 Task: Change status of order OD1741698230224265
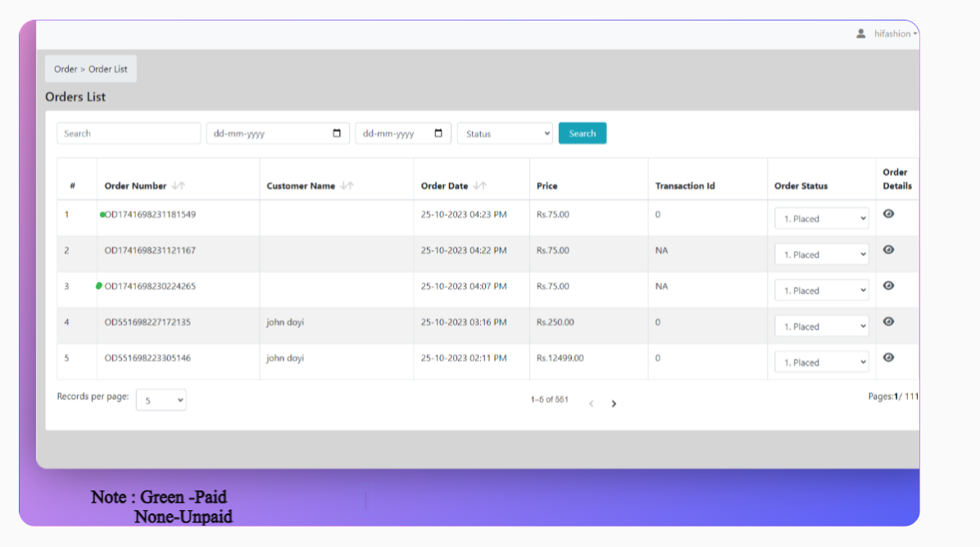pos(821,290)
